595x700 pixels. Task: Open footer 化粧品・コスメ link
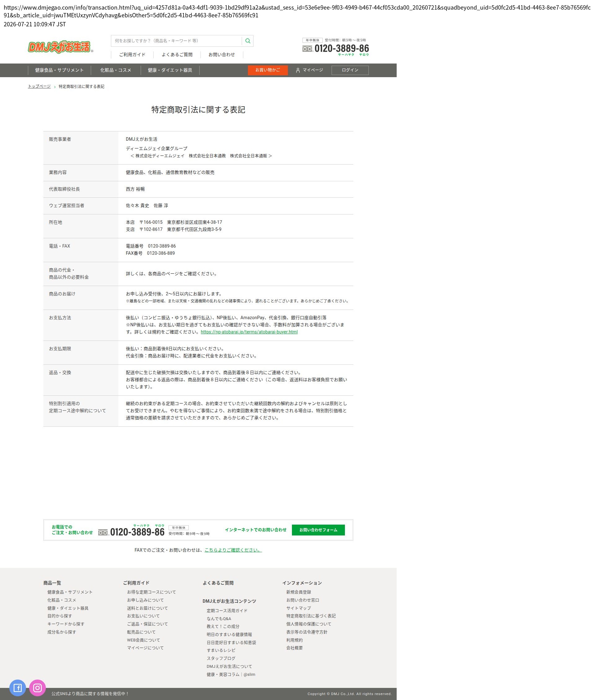point(62,600)
